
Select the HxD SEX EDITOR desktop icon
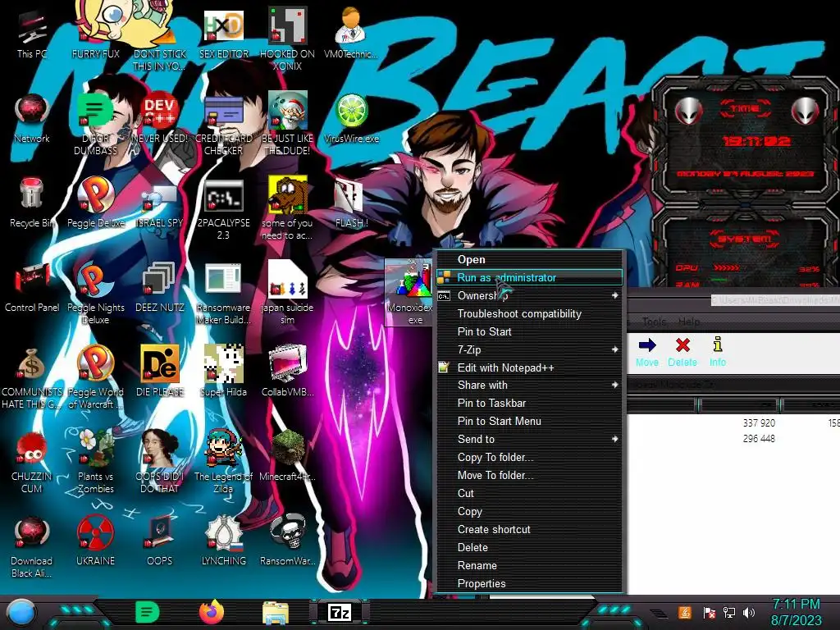(224, 33)
